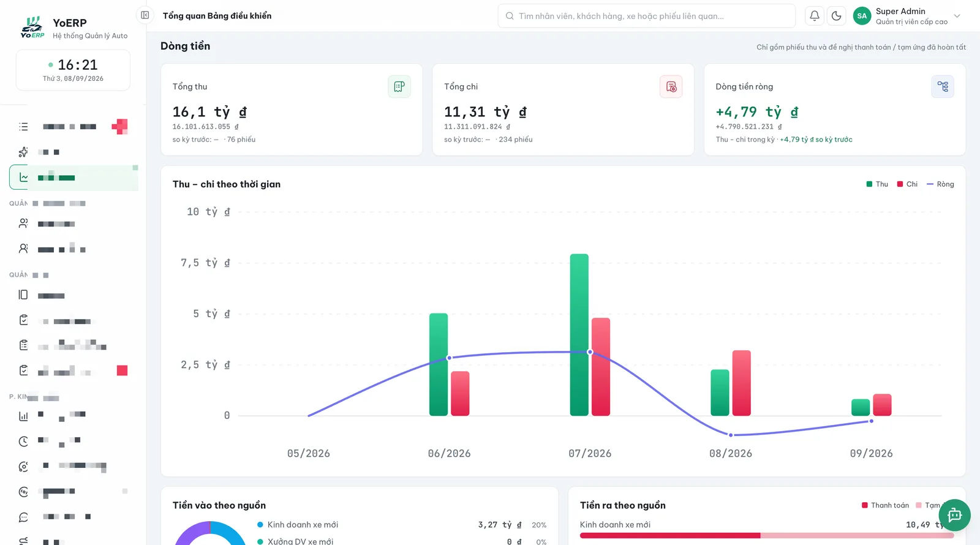
Task: Click the YoERP logo
Action: tap(32, 28)
